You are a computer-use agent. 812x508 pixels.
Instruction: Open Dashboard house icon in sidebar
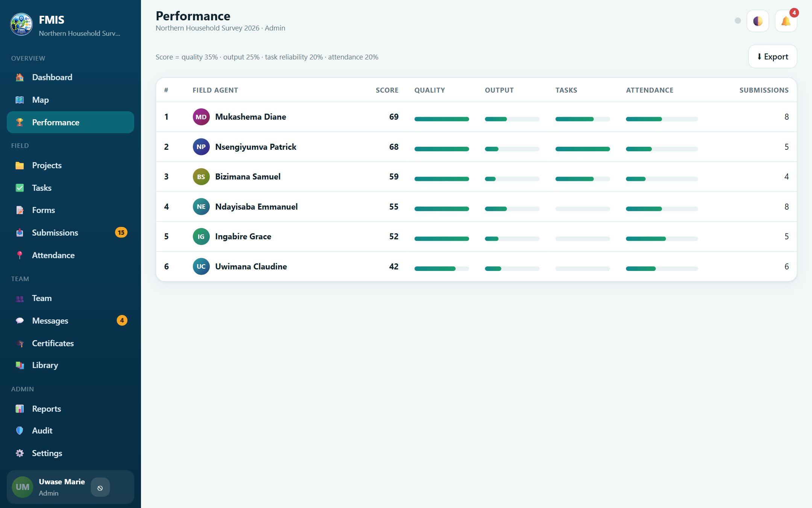(20, 77)
